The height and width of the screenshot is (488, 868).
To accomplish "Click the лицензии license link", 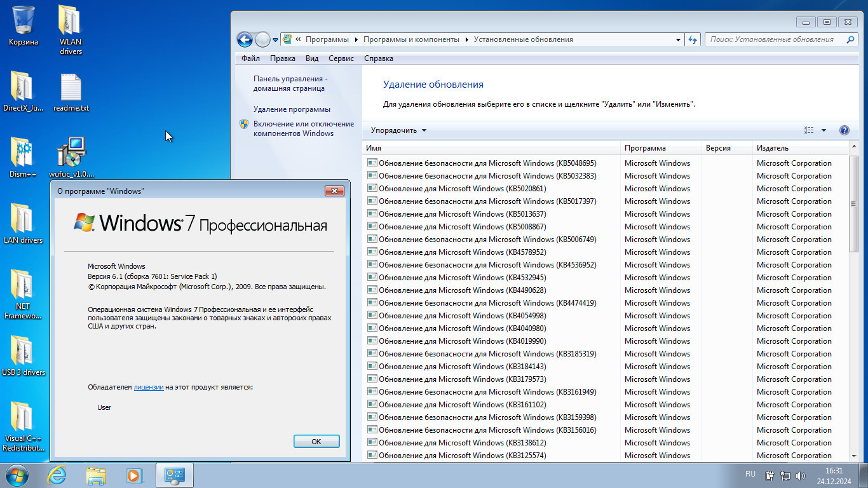I will [x=149, y=387].
